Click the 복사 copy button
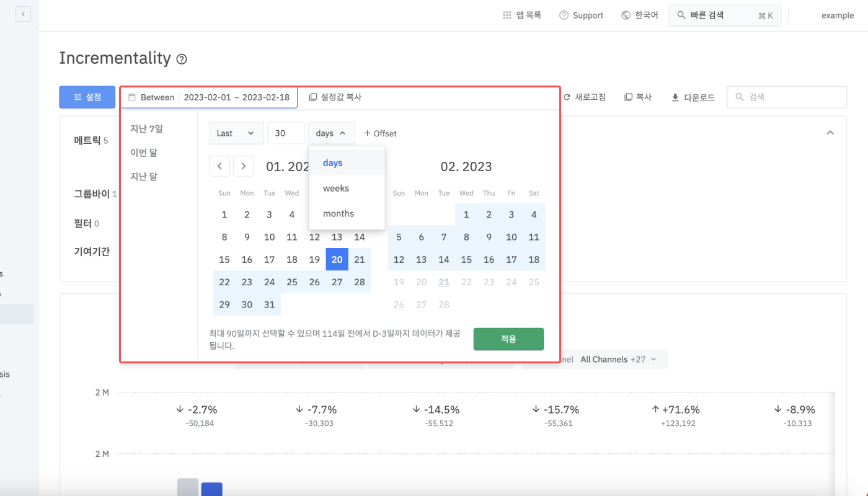 638,97
